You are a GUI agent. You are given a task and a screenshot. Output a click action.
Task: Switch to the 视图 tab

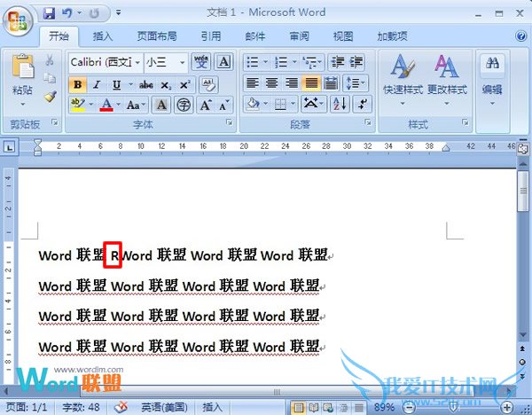343,36
